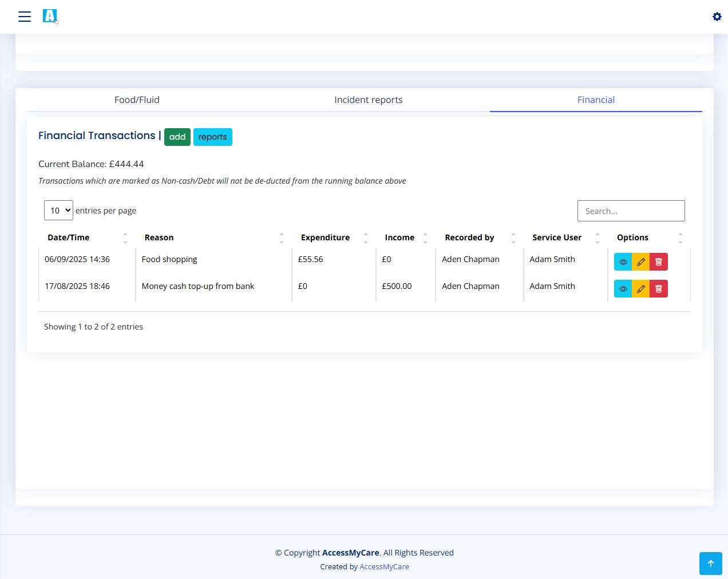Click the green add button
The width and height of the screenshot is (728, 579).
[177, 137]
